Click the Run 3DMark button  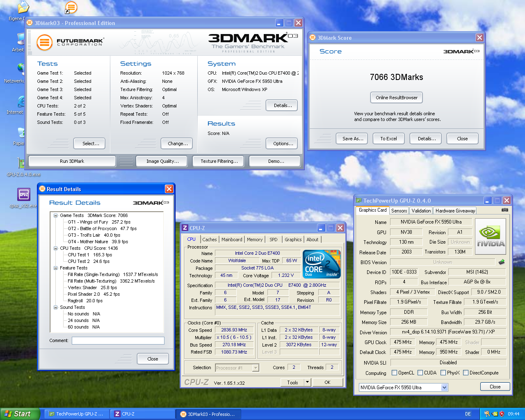[72, 161]
